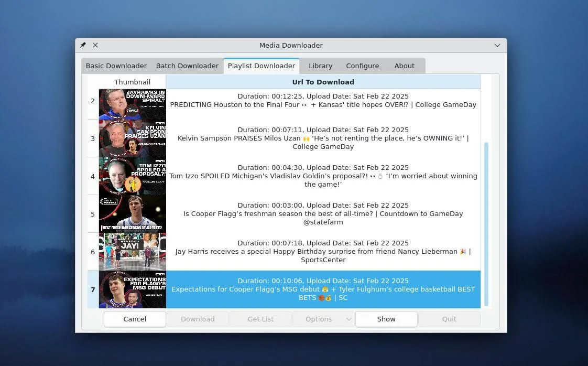Open the Configure tab

tap(362, 66)
